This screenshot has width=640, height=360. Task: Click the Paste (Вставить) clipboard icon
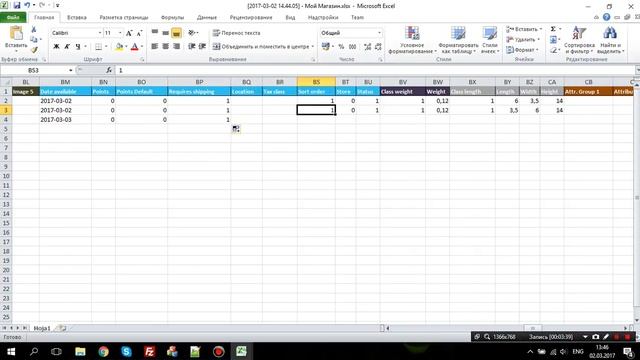point(16,33)
